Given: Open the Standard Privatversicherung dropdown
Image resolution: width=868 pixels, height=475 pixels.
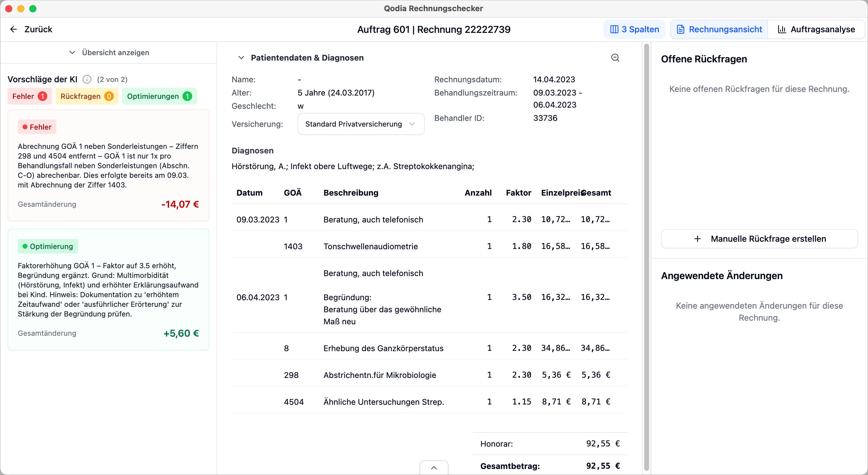Looking at the screenshot, I should 360,124.
